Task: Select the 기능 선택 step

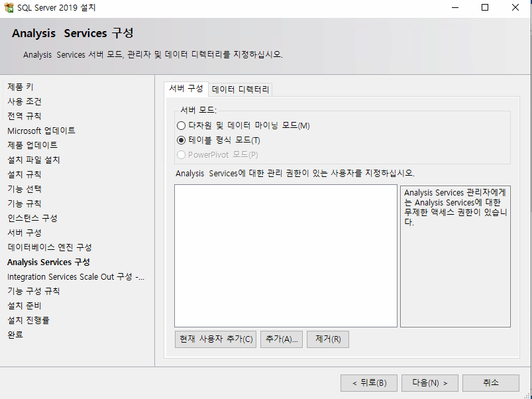Action: click(x=25, y=190)
